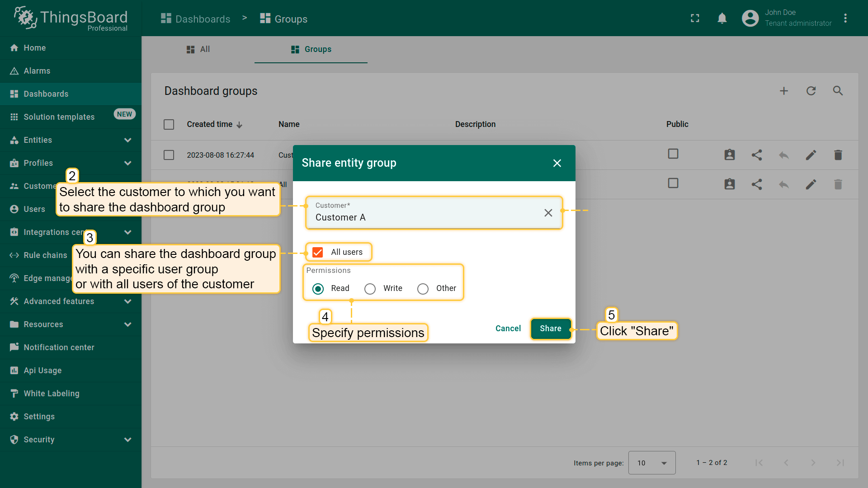Viewport: 868px width, 488px height.
Task: Clear the Customer A field
Action: coord(548,213)
